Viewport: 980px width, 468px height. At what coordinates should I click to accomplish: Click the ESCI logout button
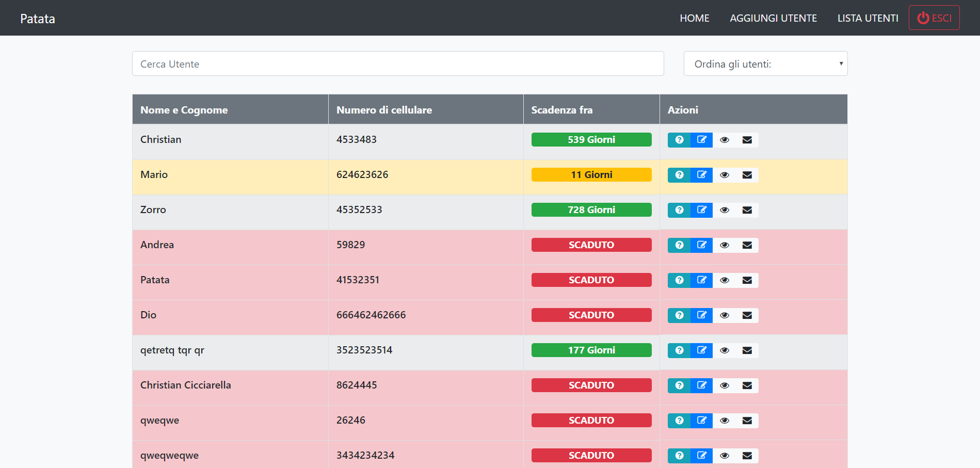click(934, 18)
